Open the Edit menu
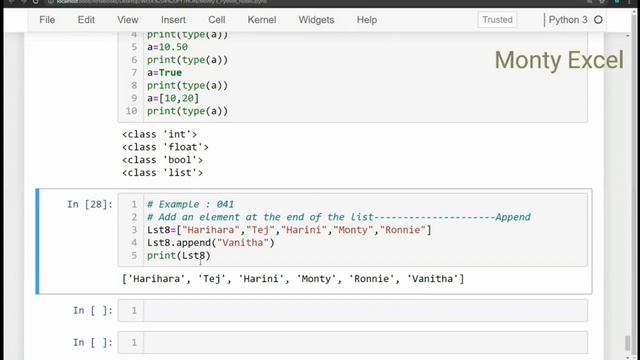 click(x=86, y=20)
